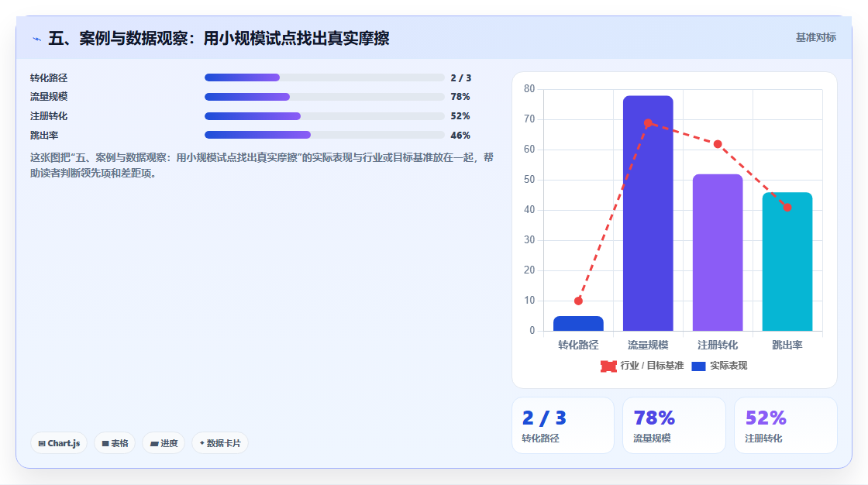The height and width of the screenshot is (485, 868).
Task: Click the blue 实际表现 legend swatch
Action: [698, 366]
